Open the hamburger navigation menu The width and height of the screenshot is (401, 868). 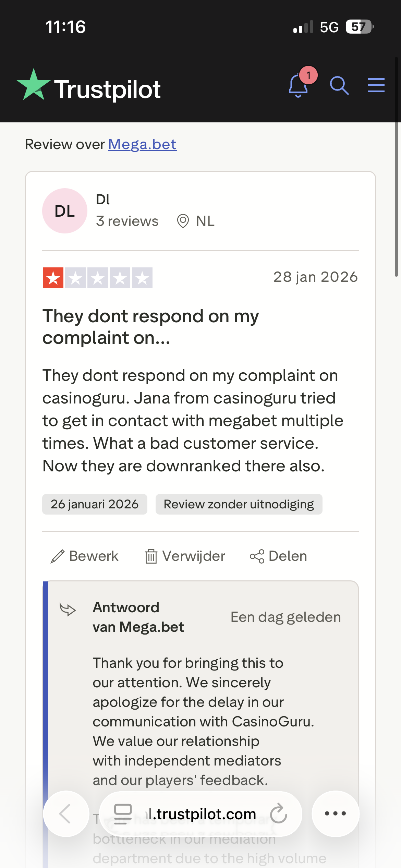point(376,85)
